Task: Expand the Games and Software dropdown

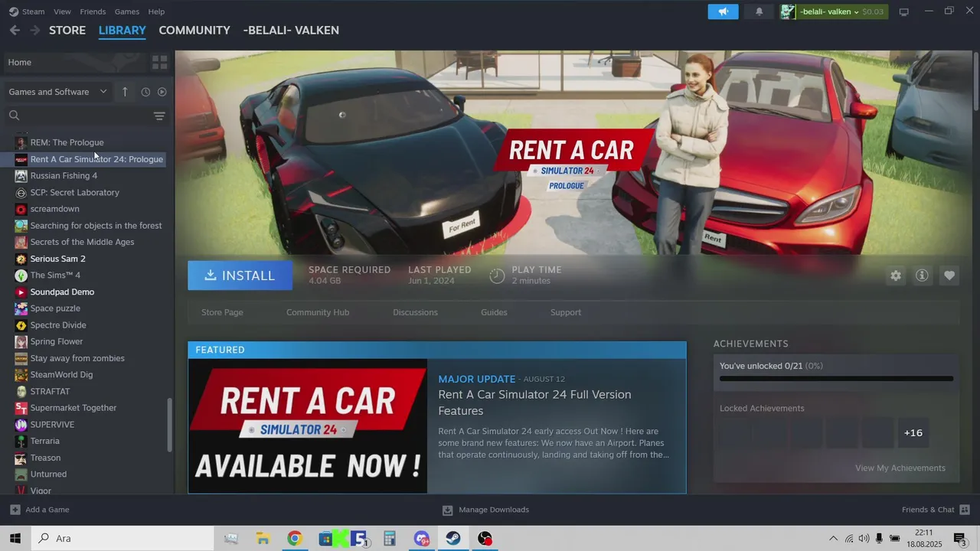Action: [x=58, y=92]
